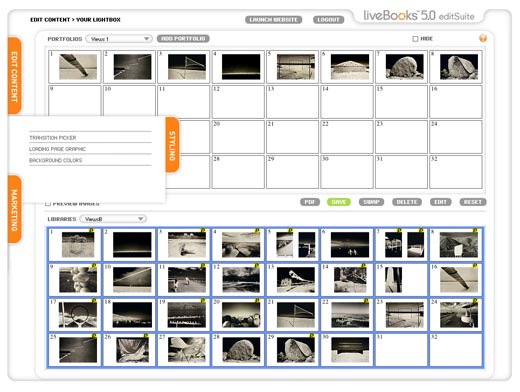Select library thumbnail 8
The width and height of the screenshot is (520, 392).
coord(459,245)
